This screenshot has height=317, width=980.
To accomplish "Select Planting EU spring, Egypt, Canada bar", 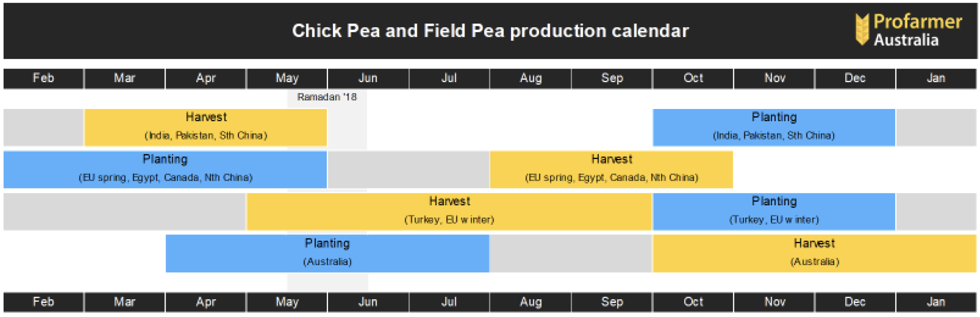I will pos(165,169).
